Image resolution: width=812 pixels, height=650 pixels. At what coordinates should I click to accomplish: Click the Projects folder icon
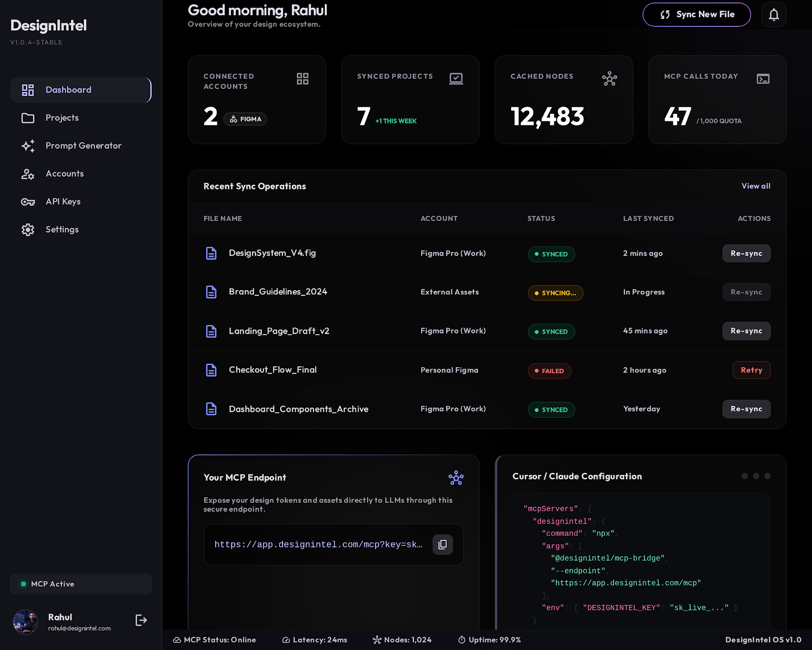(28, 118)
